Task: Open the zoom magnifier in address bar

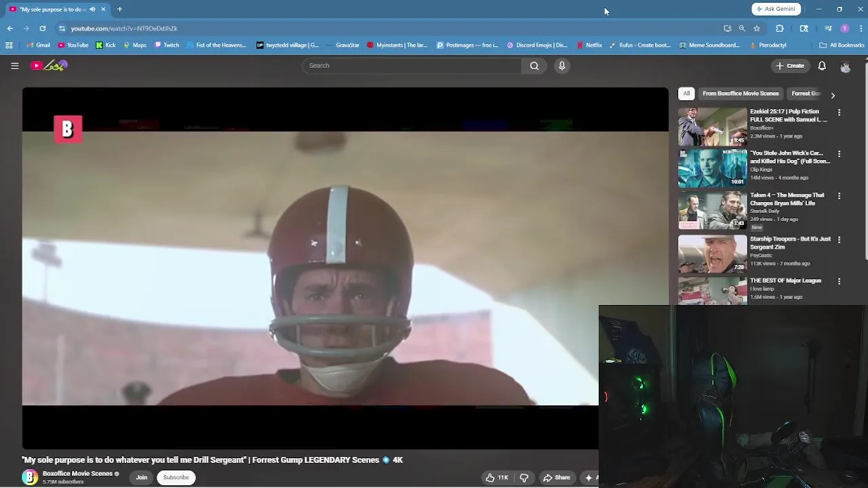Action: pos(742,28)
